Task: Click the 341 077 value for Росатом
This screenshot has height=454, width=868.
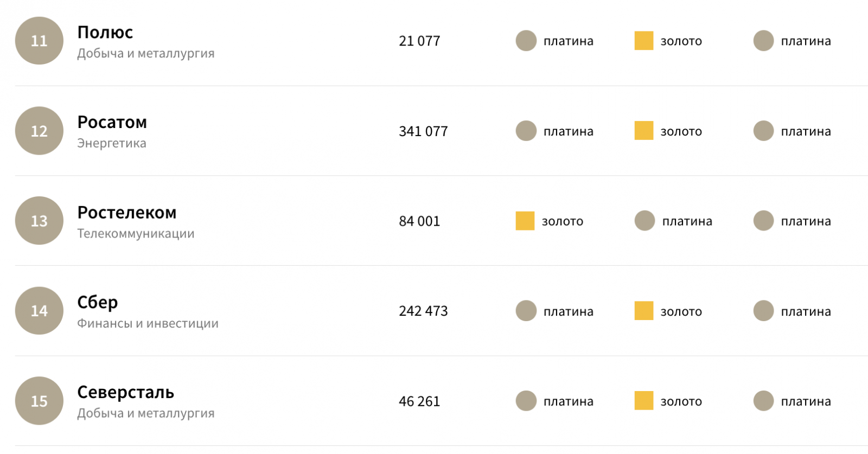Action: coord(423,131)
